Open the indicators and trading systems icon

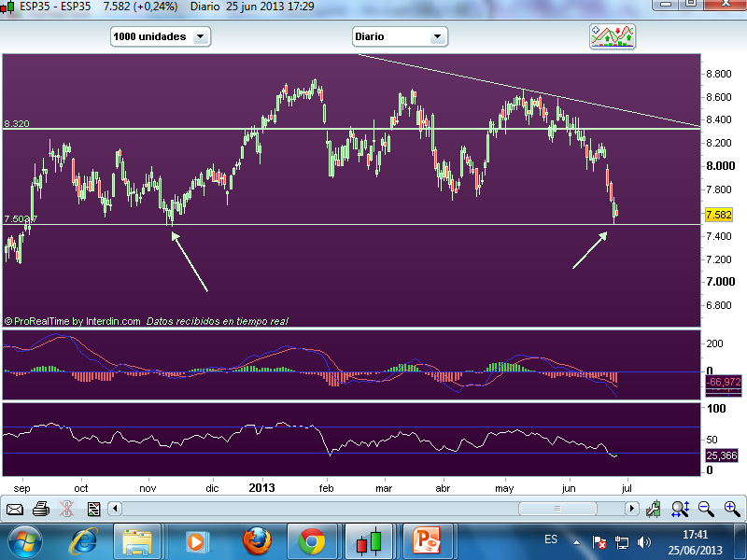(x=613, y=36)
